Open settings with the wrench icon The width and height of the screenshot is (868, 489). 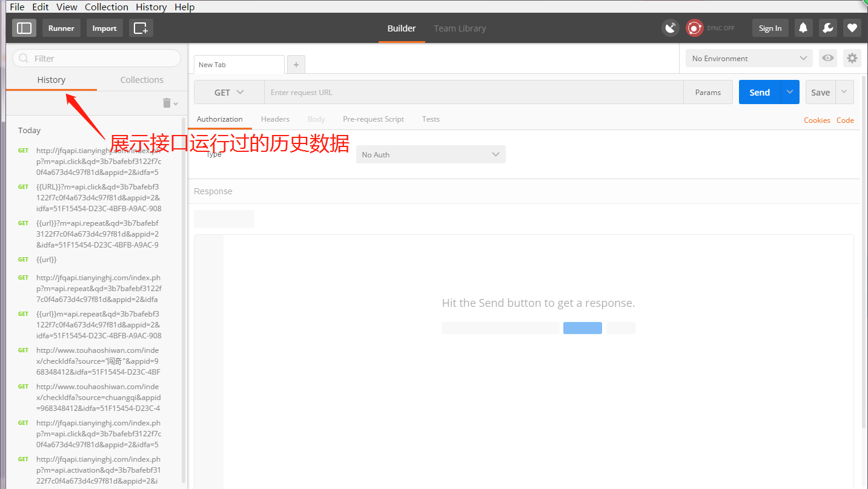(x=827, y=28)
